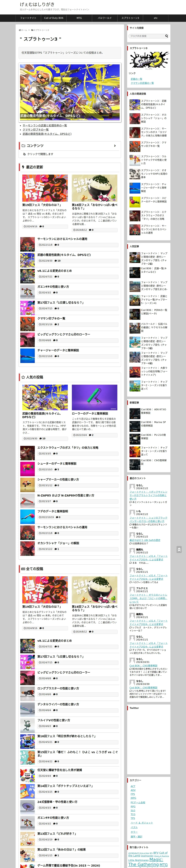The image size is (186, 868).
Task: Open TCG category link
Action: click(133, 814)
